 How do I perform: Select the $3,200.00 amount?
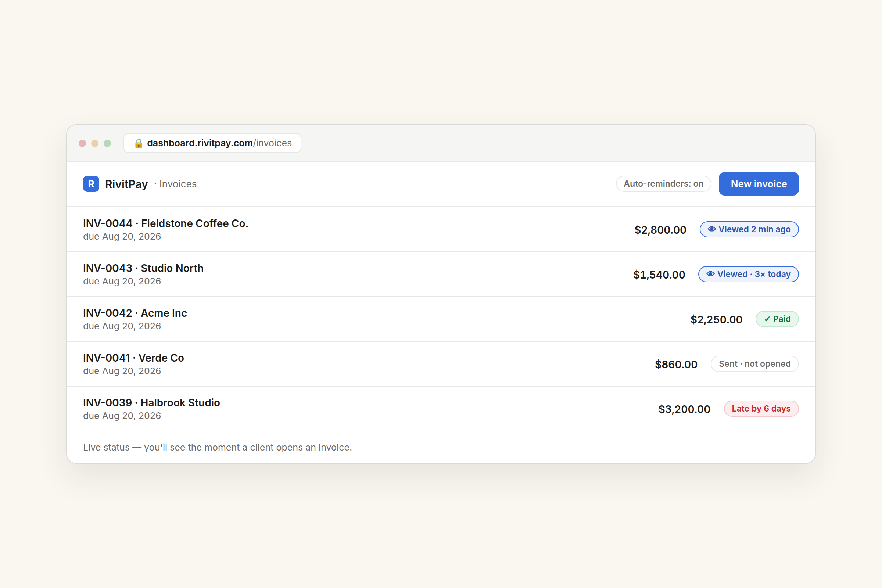684,409
